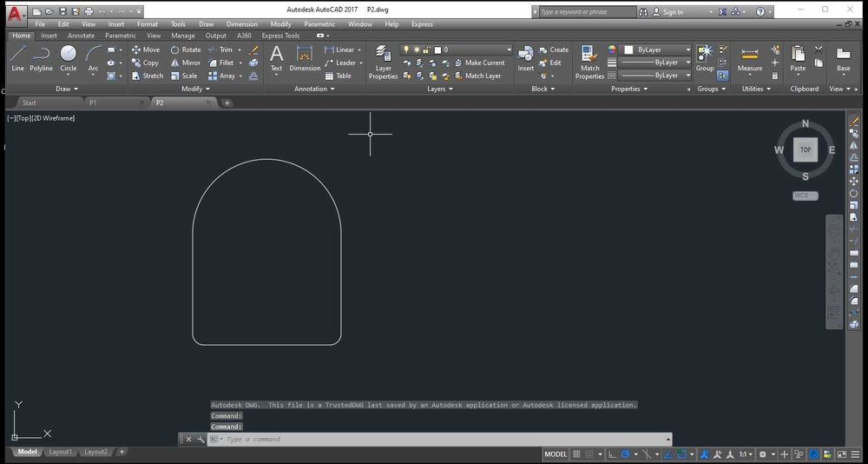This screenshot has width=868, height=464.
Task: Activate the Stretch command
Action: coord(148,76)
